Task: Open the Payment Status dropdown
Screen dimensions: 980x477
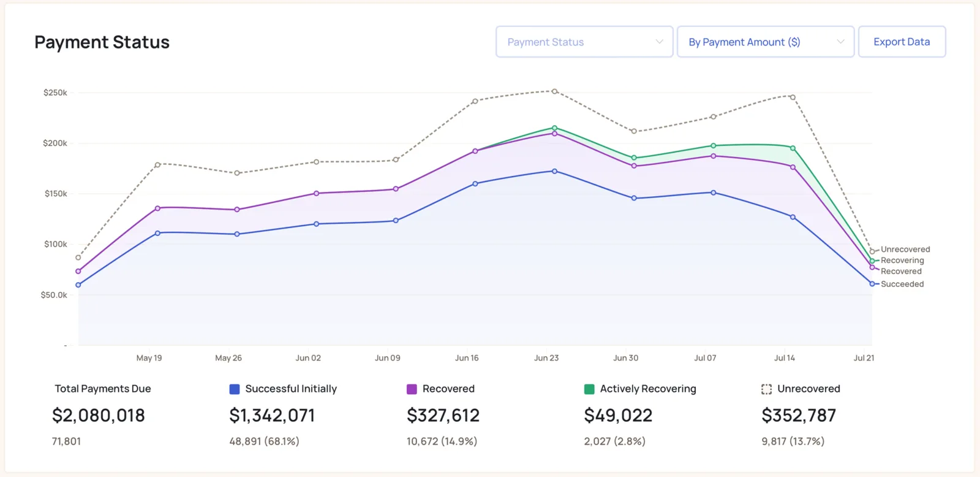Action: click(x=584, y=42)
